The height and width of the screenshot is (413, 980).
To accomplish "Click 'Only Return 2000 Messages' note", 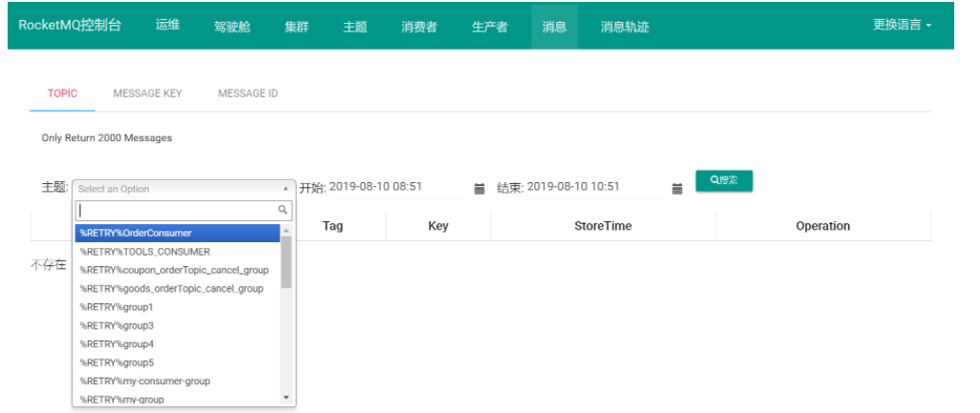I will point(107,138).
